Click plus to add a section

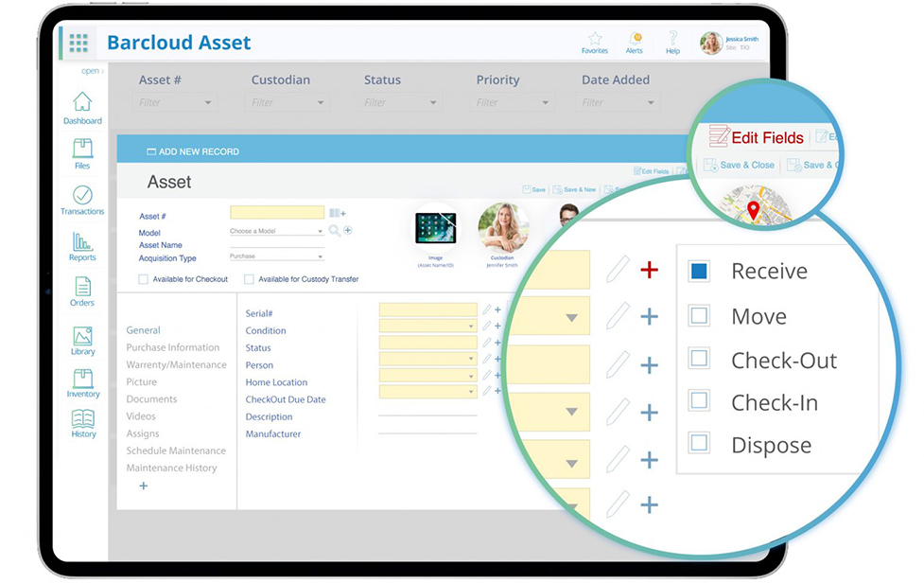[143, 486]
